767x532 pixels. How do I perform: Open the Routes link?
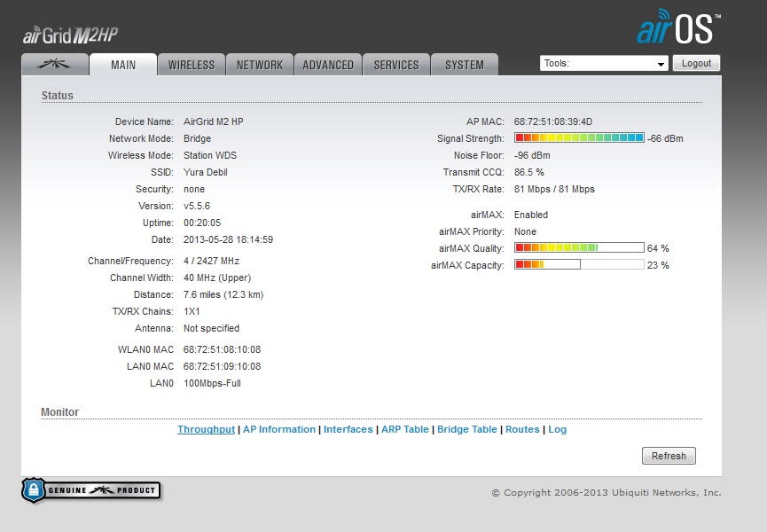522,429
